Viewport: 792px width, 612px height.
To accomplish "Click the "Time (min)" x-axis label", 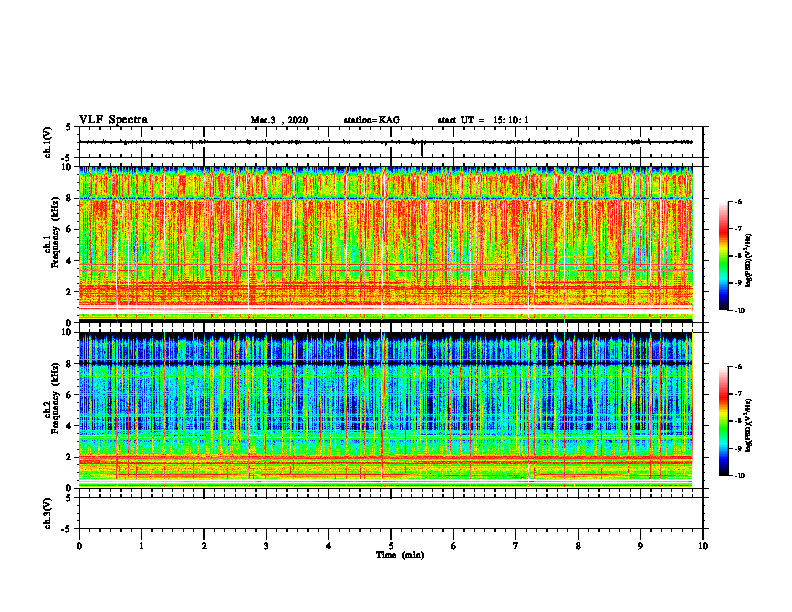I will coord(400,555).
